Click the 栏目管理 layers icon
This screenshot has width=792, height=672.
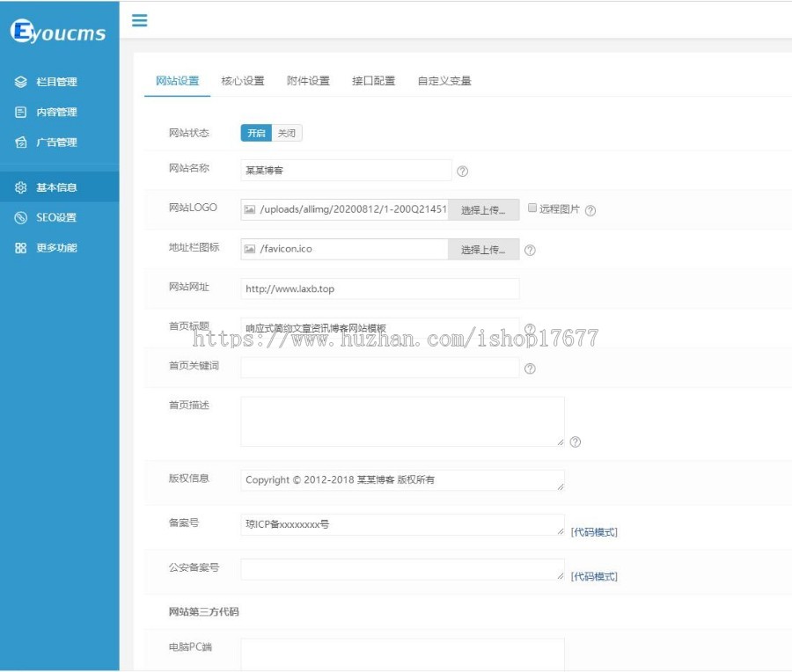[x=21, y=82]
